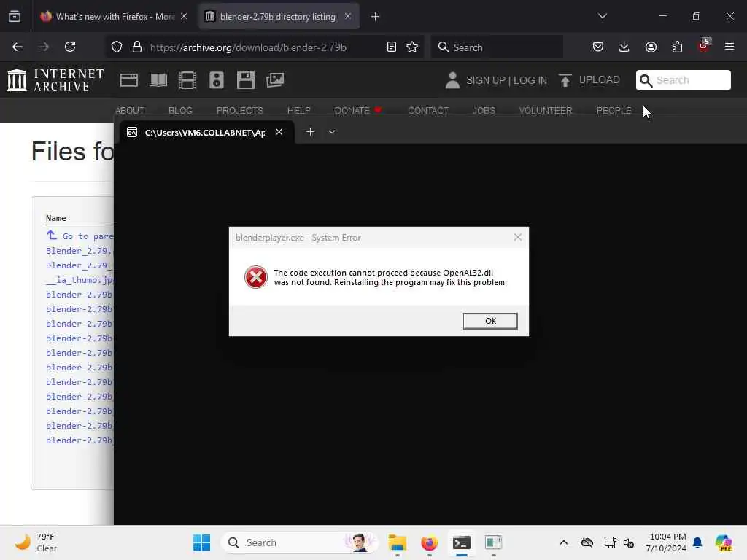Click the Internet Archive logo
The width and height of the screenshot is (747, 560).
click(x=55, y=80)
